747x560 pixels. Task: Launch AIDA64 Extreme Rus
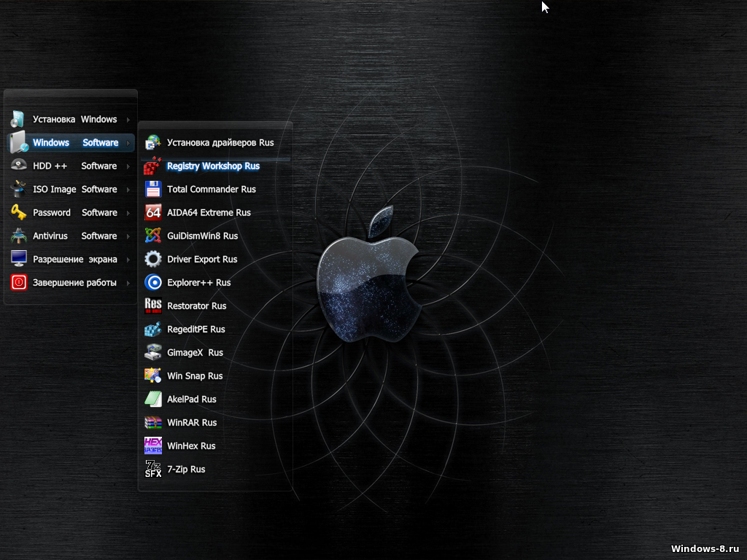(215, 212)
